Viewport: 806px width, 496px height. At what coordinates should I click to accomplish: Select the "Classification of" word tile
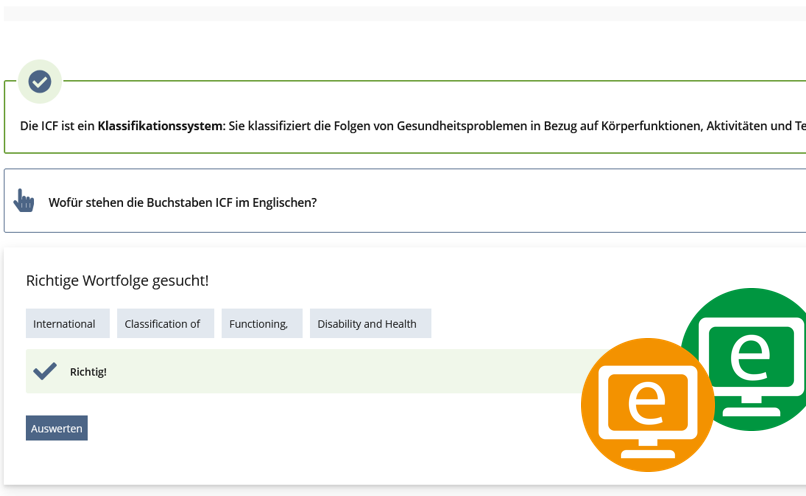pos(165,324)
